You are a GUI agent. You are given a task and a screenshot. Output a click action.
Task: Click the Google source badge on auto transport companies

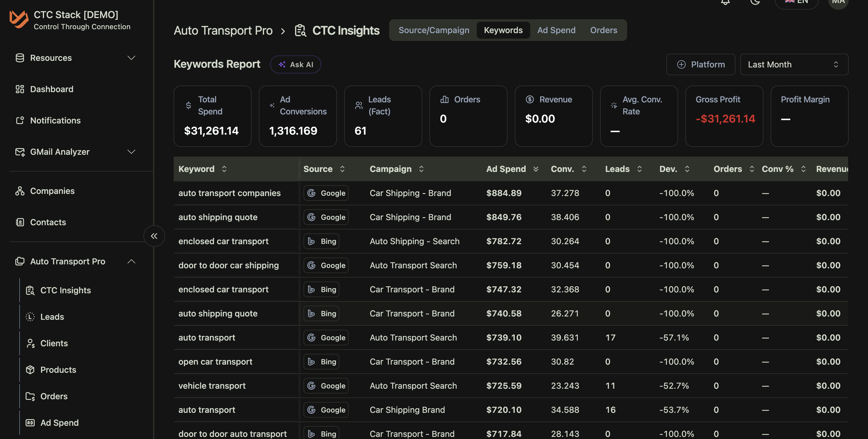pos(325,193)
